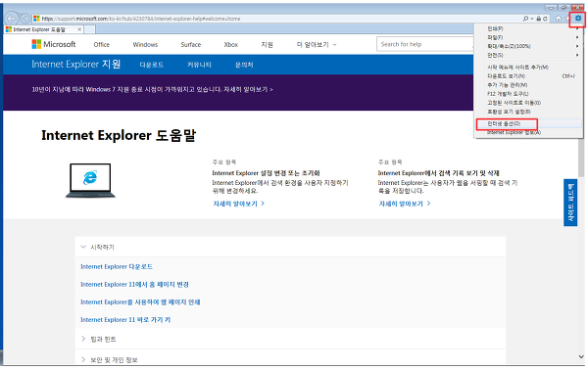
Task: Open the 커뮤니티 tab in blue bar
Action: 199,65
